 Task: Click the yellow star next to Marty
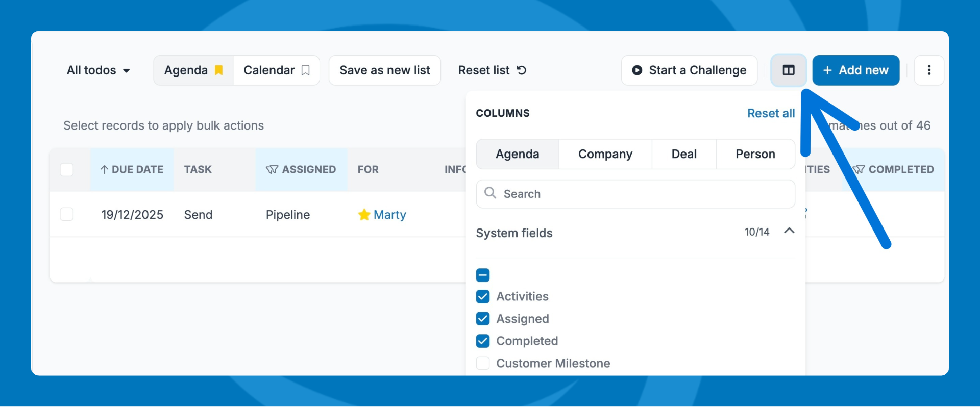coord(364,215)
